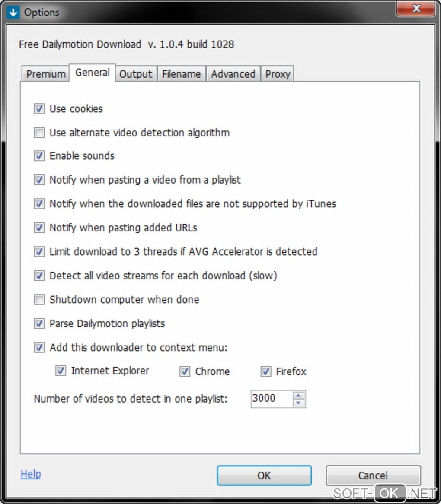441x504 pixels.
Task: Toggle notify when pasting playlist video
Action: coord(39,180)
